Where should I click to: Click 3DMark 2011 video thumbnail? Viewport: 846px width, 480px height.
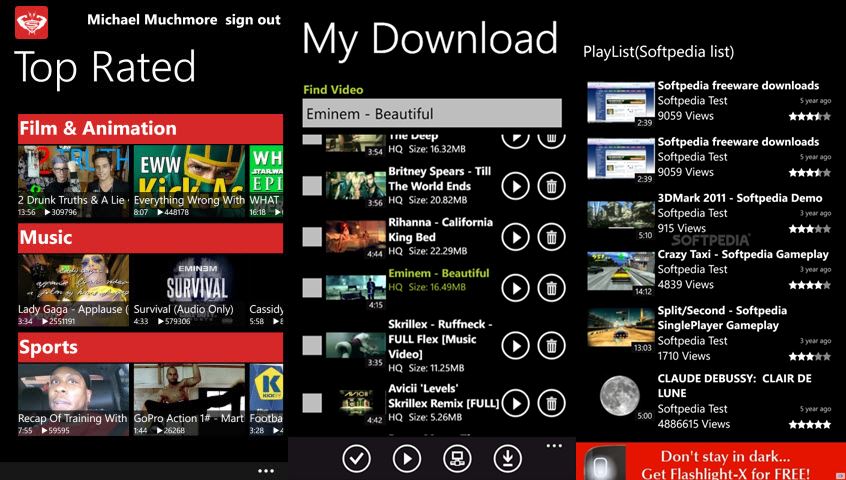click(620, 216)
